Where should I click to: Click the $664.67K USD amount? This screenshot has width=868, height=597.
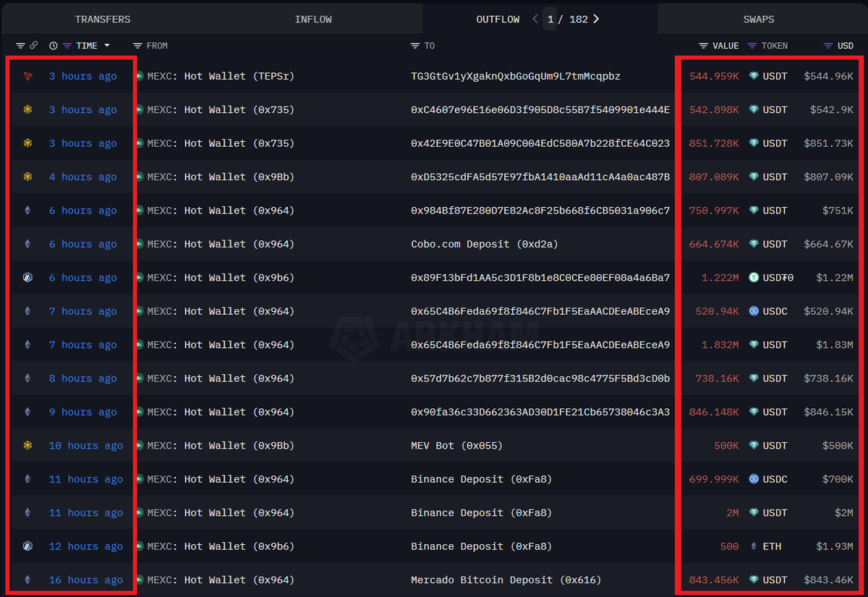coord(828,244)
